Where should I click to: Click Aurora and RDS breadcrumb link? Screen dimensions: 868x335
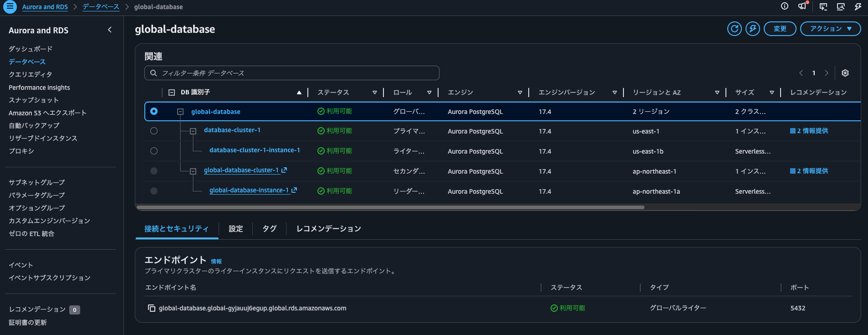coord(45,7)
